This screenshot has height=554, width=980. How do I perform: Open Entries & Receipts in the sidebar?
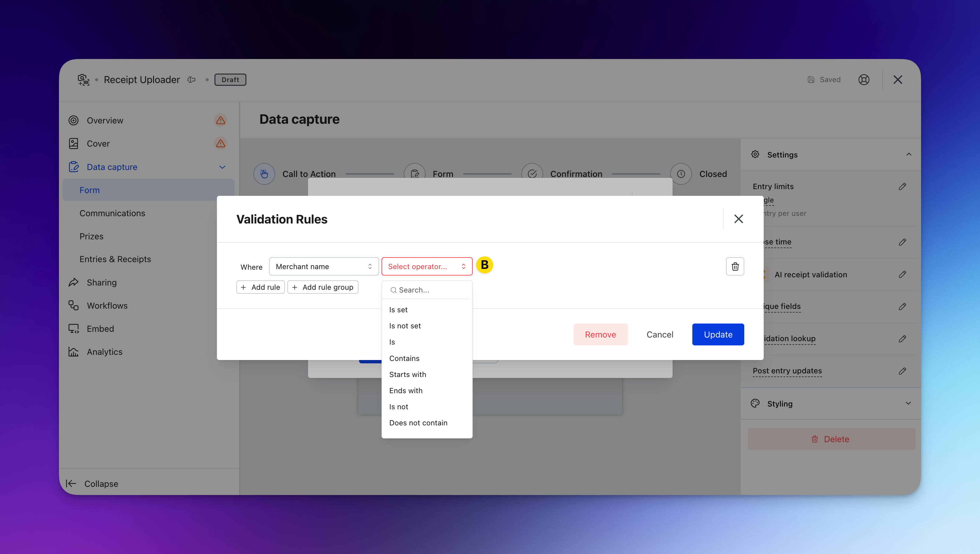point(115,259)
